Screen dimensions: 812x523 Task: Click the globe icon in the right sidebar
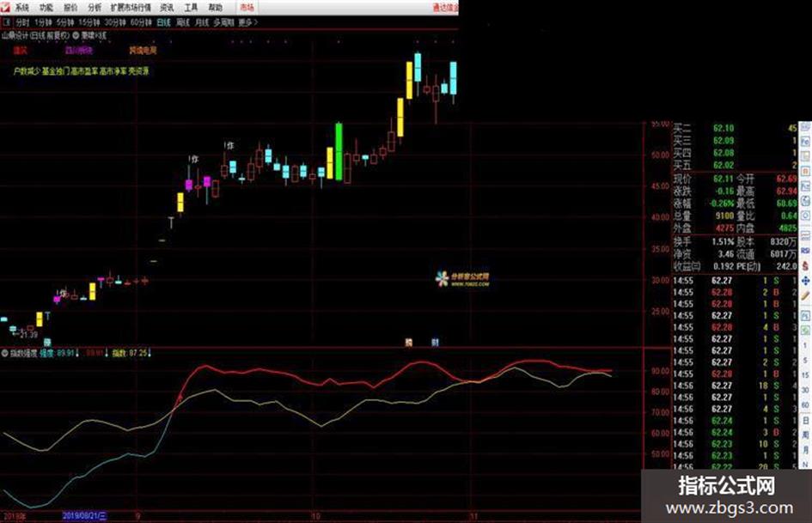point(805,201)
